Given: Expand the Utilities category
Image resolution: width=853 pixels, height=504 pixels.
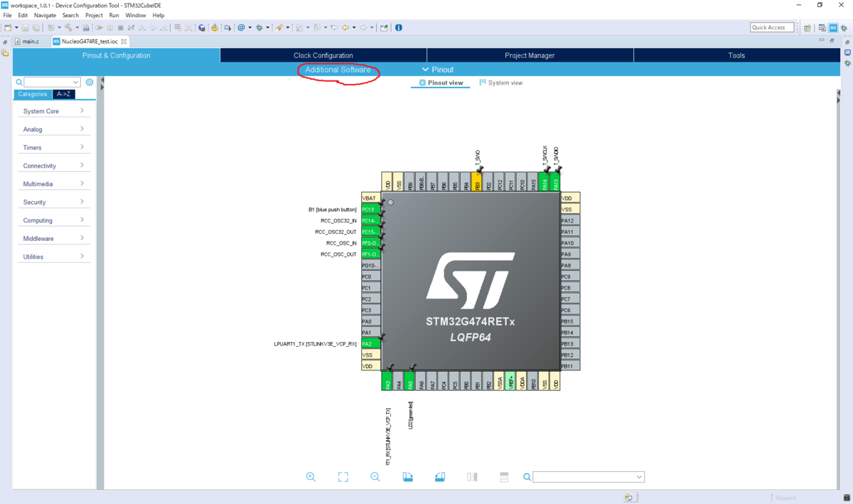Looking at the screenshot, I should tap(53, 257).
